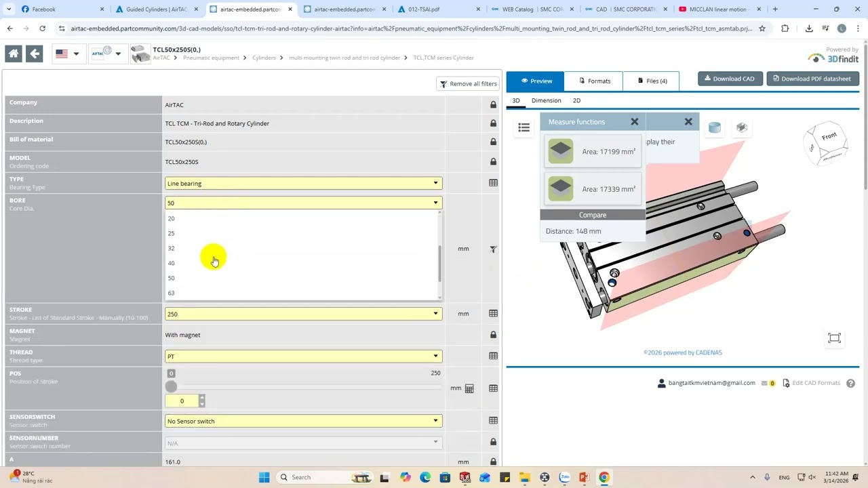Click the POS stroke position slider handle
Viewport: 868px width, 488px height.
pos(171,386)
